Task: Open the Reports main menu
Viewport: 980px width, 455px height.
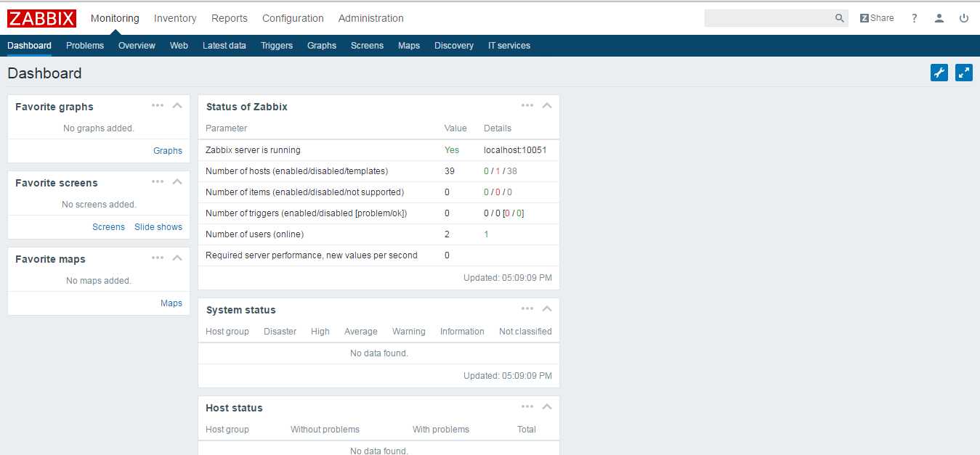Action: 230,18
